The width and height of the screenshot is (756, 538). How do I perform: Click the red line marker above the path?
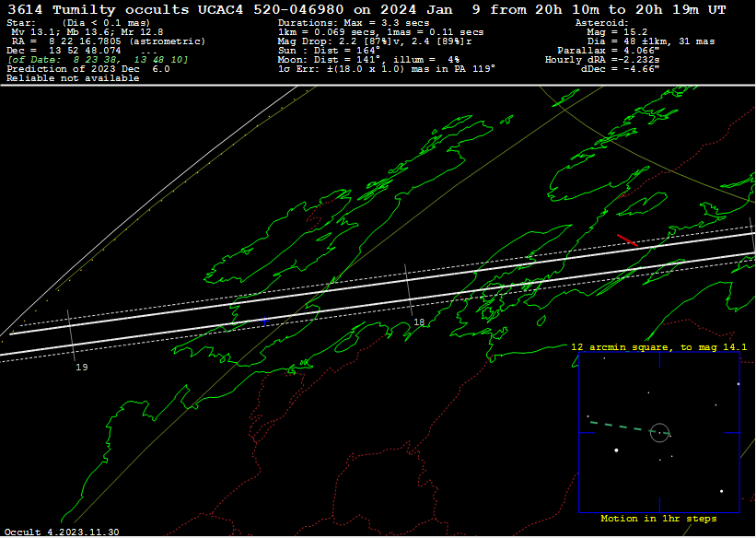(626, 240)
